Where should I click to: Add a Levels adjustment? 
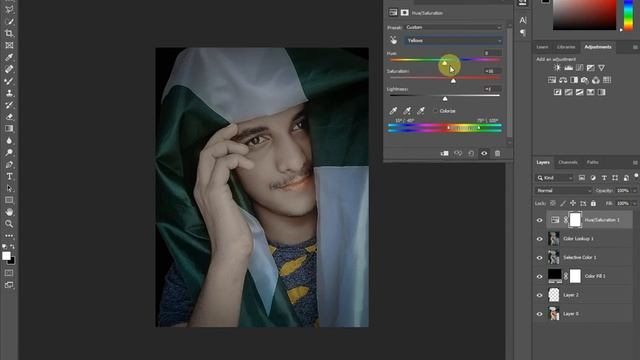coord(568,68)
